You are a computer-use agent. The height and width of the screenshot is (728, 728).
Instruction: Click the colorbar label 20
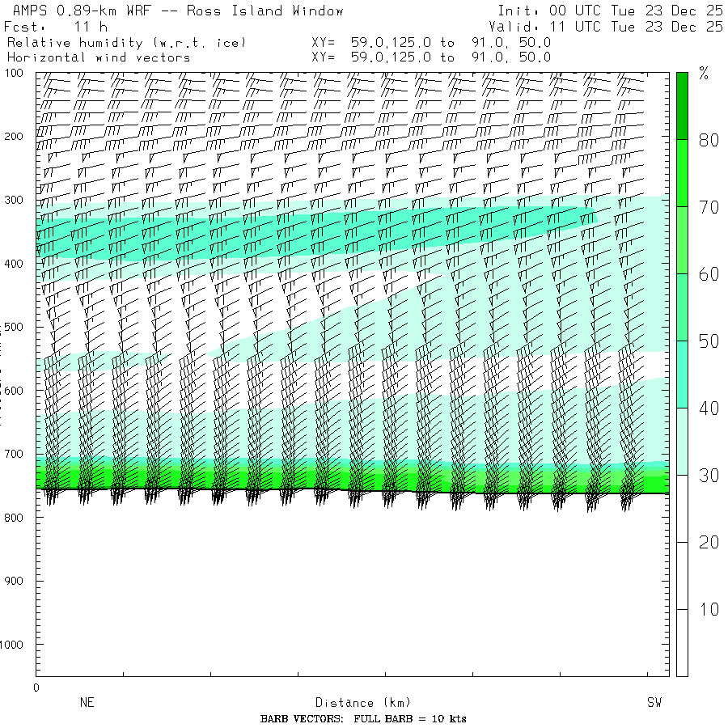click(x=709, y=542)
